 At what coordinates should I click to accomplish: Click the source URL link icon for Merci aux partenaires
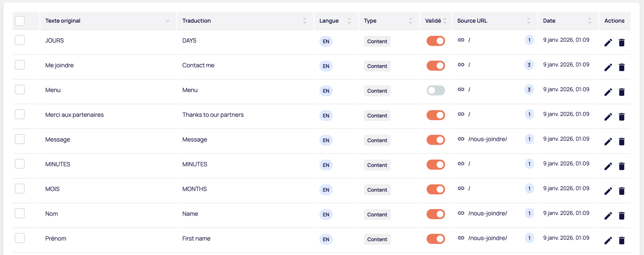pyautogui.click(x=461, y=114)
